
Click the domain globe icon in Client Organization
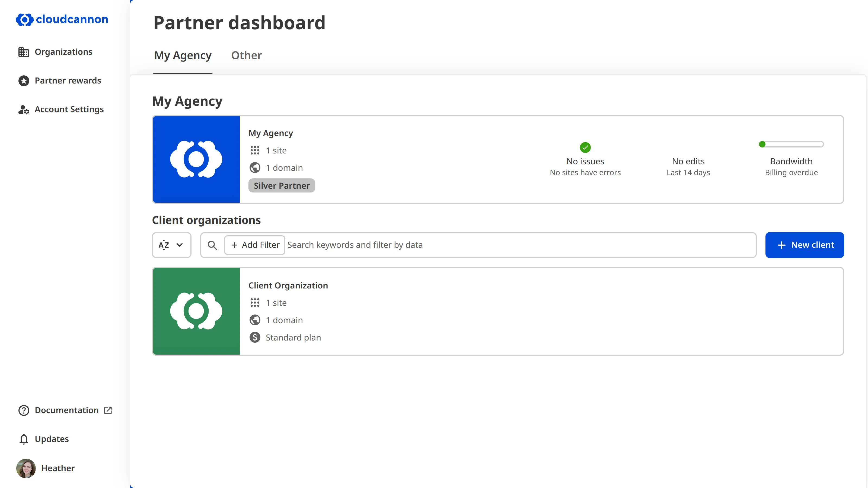point(255,320)
